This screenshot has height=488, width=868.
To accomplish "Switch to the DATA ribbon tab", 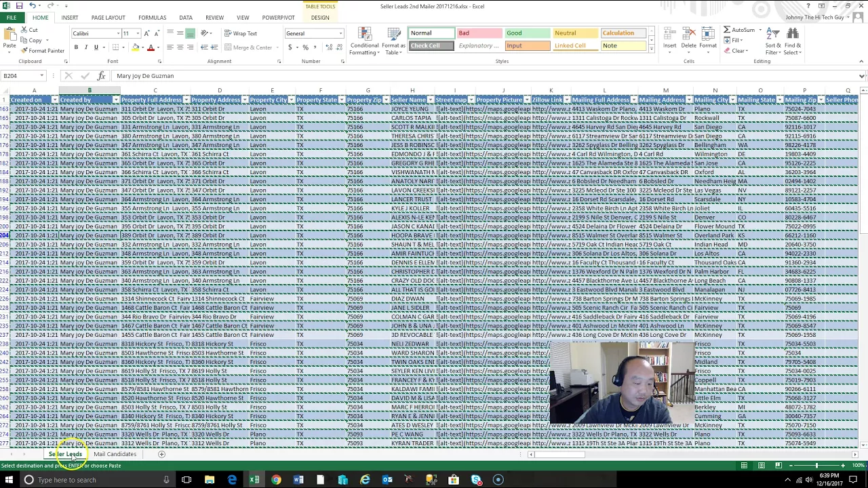I will point(186,18).
